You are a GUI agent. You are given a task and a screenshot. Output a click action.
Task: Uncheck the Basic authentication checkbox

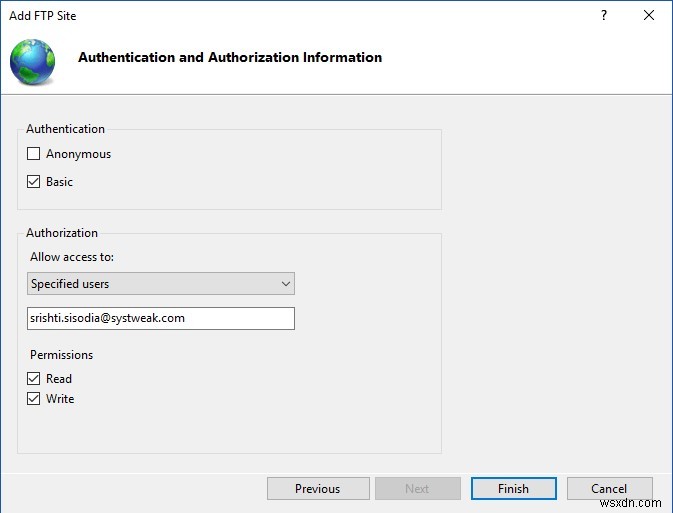coord(33,182)
